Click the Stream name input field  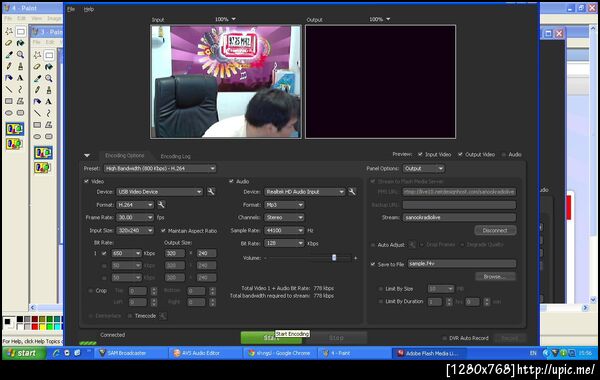click(x=459, y=217)
